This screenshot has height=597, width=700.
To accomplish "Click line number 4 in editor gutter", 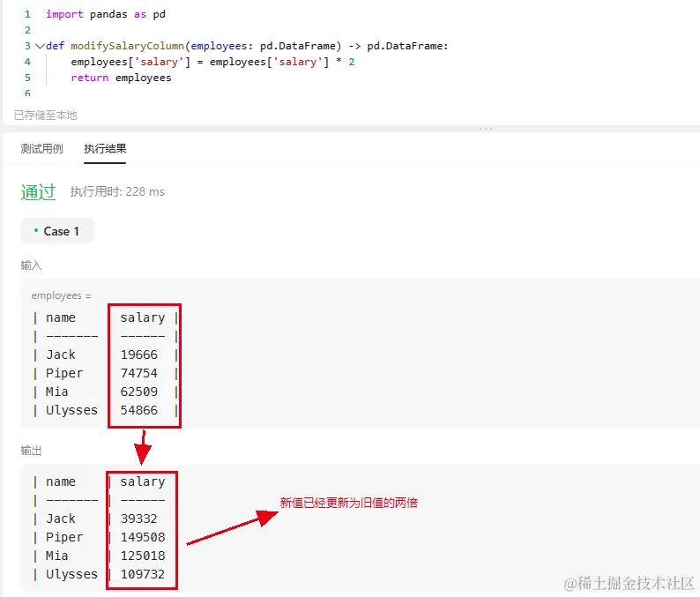I will pos(27,62).
